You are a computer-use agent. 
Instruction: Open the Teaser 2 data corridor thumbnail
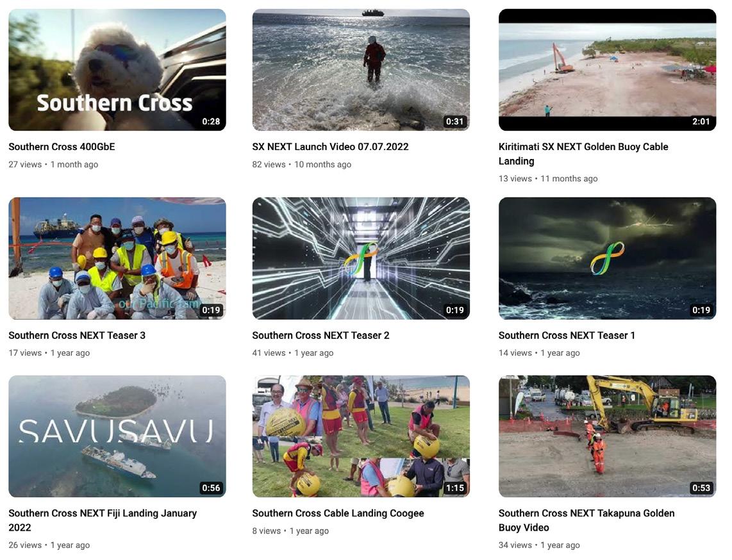[x=361, y=258]
